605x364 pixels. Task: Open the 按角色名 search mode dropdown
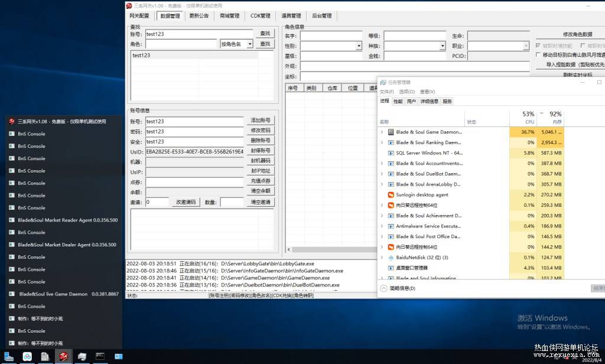tap(250, 44)
